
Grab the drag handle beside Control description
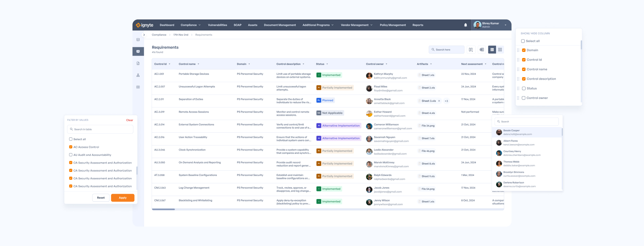518,79
